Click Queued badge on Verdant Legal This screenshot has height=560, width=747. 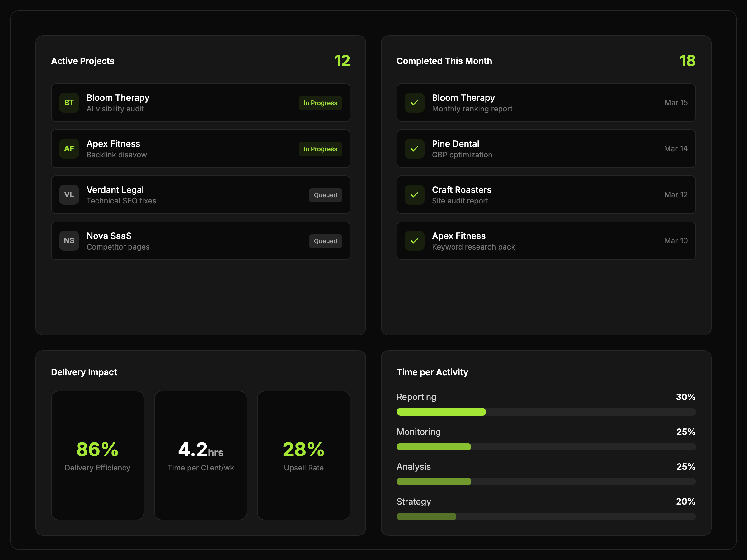point(325,195)
